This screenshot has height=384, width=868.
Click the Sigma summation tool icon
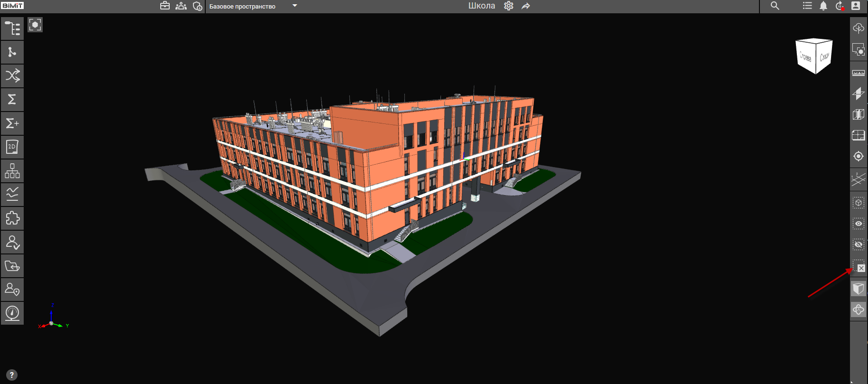coord(12,100)
